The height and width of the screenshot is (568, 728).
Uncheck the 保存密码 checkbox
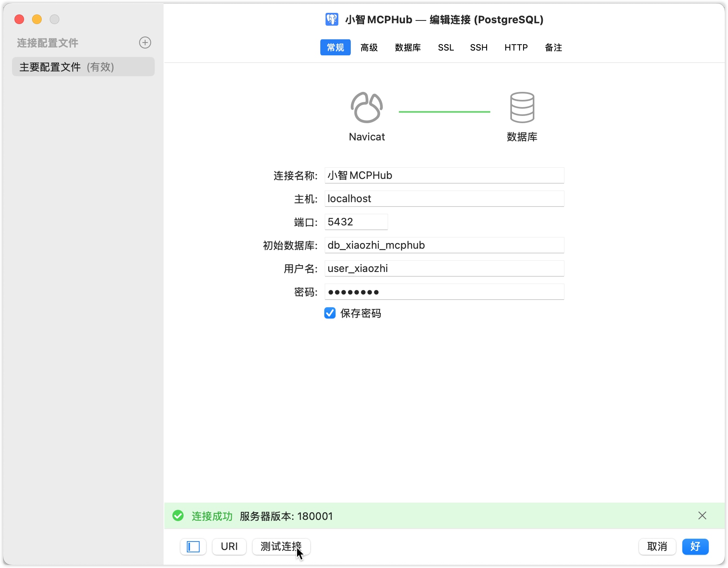pyautogui.click(x=330, y=313)
